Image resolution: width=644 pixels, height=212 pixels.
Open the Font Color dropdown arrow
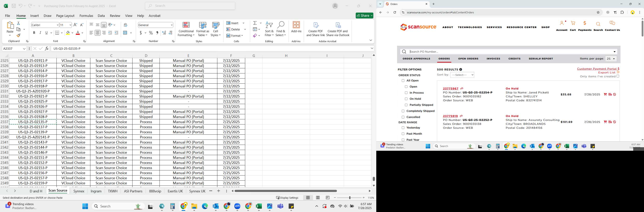coord(82,33)
